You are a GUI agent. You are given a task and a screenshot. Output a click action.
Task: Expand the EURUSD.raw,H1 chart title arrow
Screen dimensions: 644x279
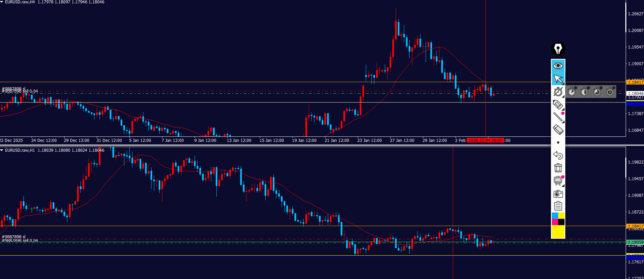[x=2, y=150]
